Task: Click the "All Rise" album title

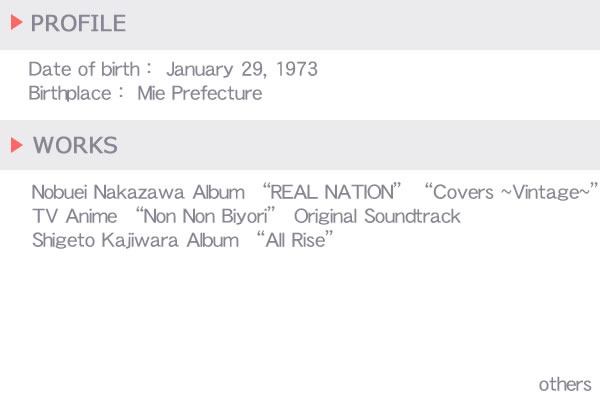Action: [295, 240]
